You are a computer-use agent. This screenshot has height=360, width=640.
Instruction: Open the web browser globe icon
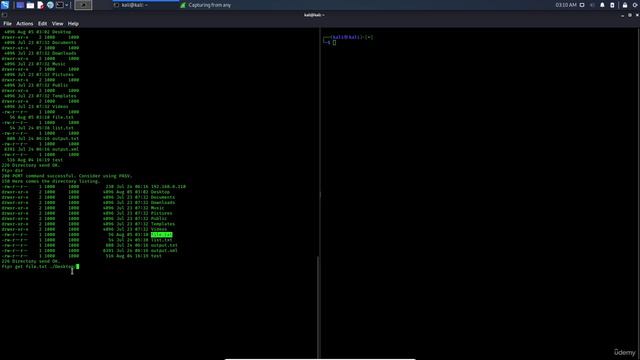click(x=50, y=5)
